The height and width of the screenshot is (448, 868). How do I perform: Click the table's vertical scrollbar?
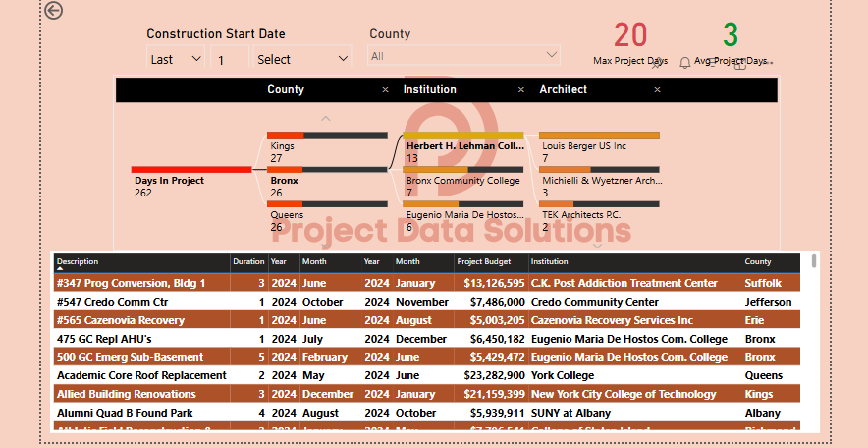coord(813,261)
